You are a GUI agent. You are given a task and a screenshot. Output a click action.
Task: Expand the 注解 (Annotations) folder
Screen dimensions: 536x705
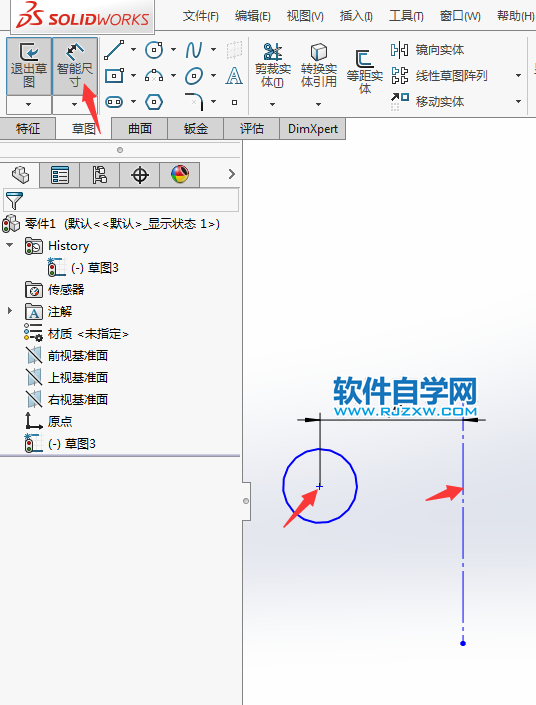9,311
